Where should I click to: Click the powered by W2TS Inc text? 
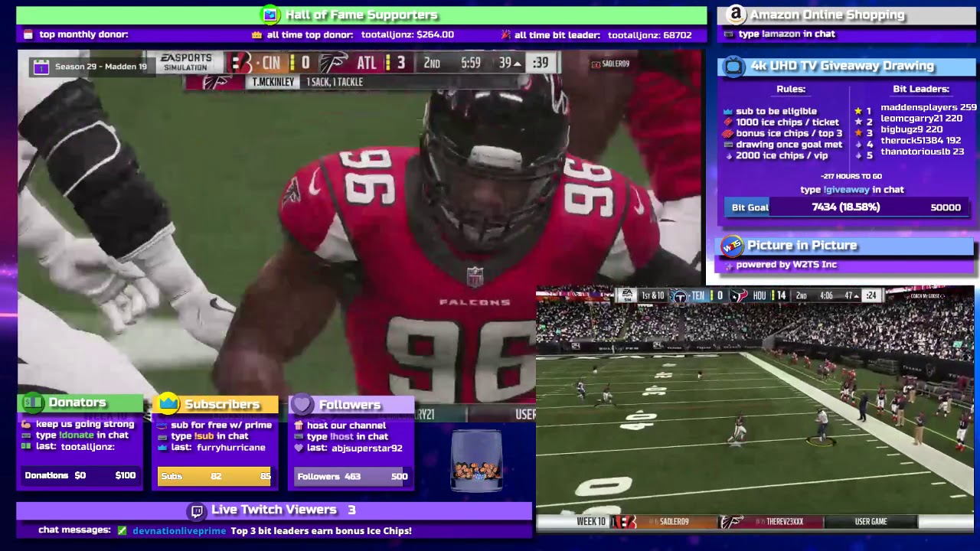(786, 265)
